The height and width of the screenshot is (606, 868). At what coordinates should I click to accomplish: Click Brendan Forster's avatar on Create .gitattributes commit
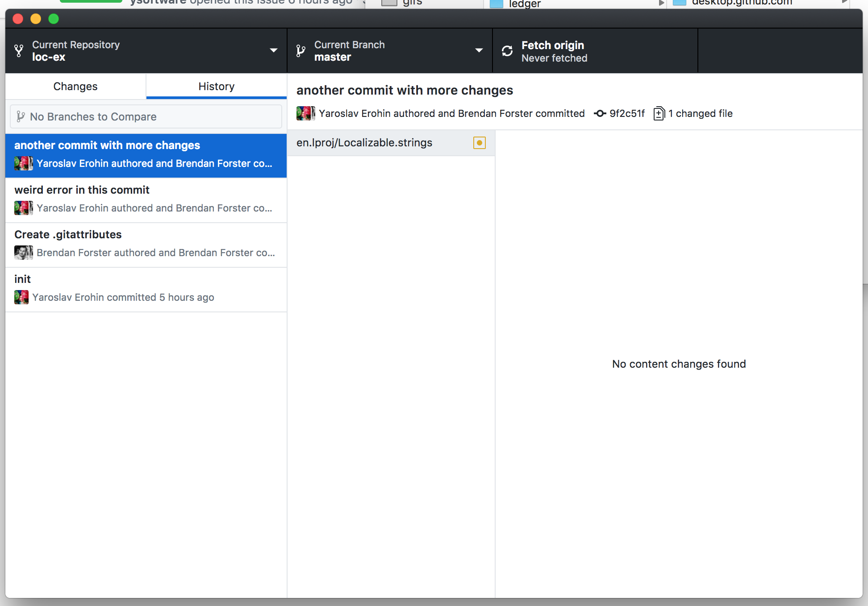[23, 253]
